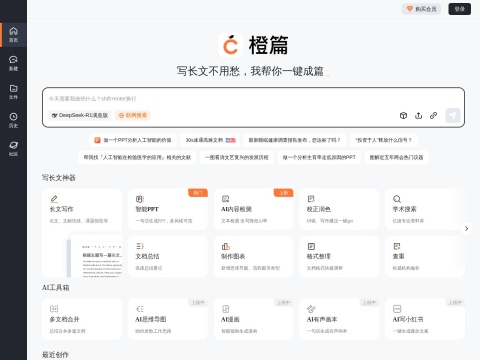Viewport: 480px width, 360px height.
Task: Click the 格式整理 card icon
Action: (x=311, y=246)
